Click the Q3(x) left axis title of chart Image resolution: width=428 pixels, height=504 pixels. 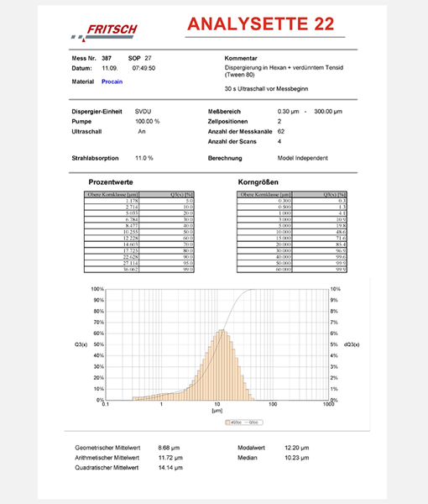tap(81, 344)
